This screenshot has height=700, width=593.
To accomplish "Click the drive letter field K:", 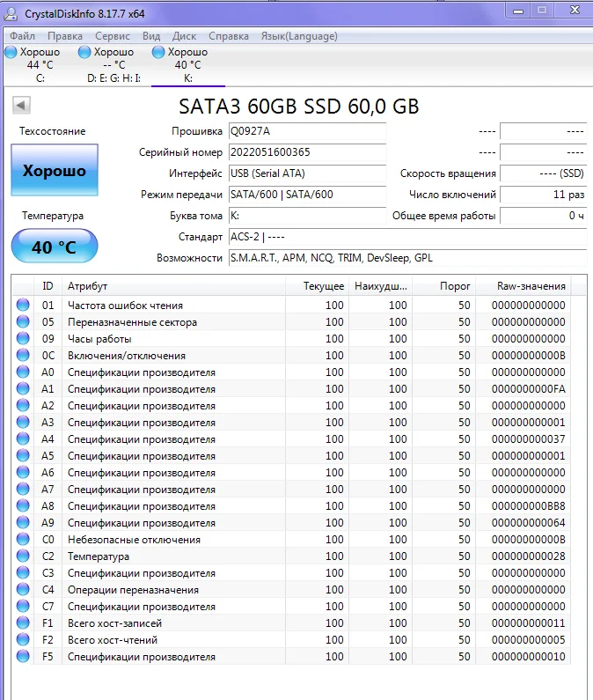I will click(307, 216).
